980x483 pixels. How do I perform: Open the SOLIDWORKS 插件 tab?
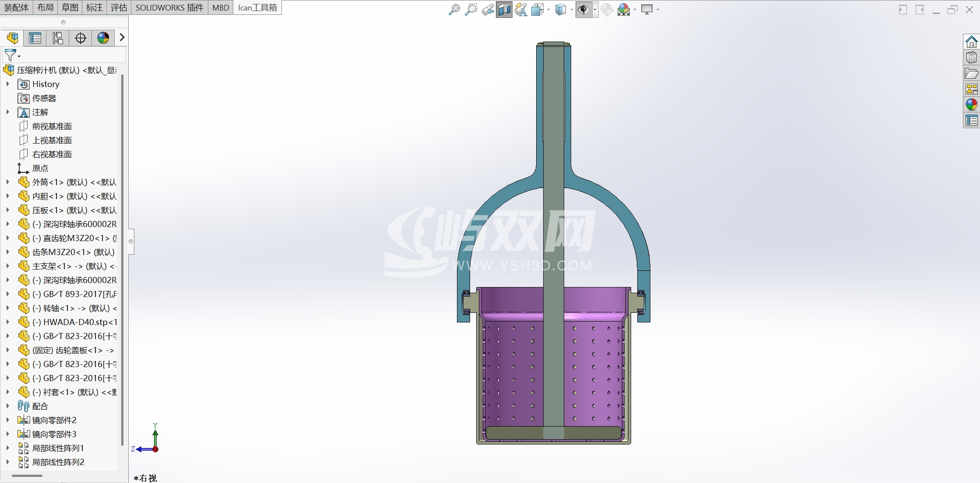[x=169, y=7]
